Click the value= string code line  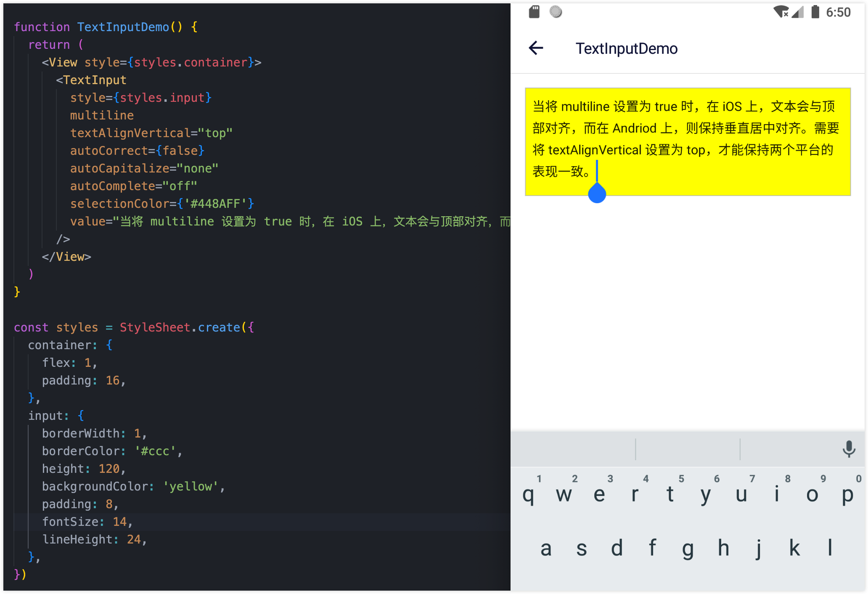click(290, 221)
